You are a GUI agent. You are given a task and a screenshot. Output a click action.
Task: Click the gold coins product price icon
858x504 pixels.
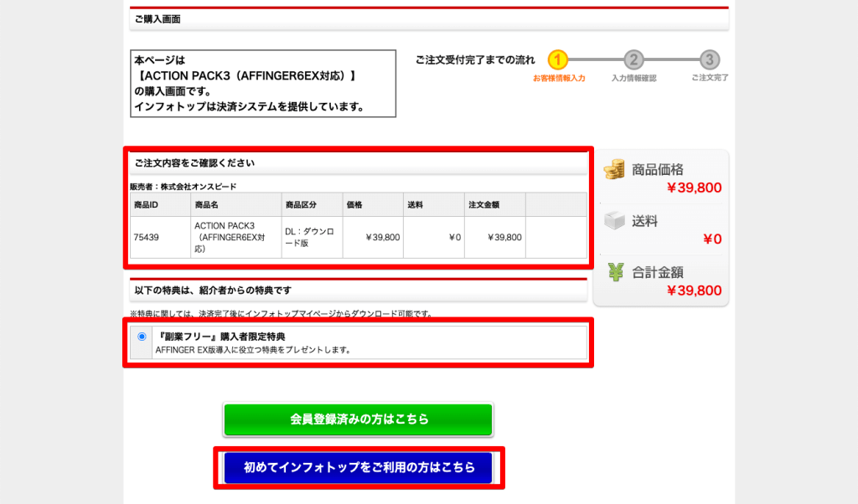pos(614,169)
